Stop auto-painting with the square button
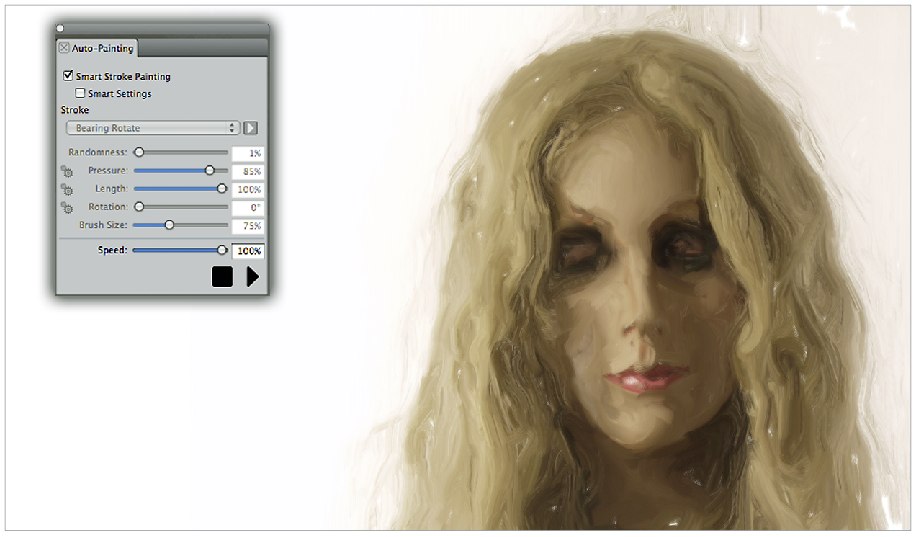 [222, 276]
